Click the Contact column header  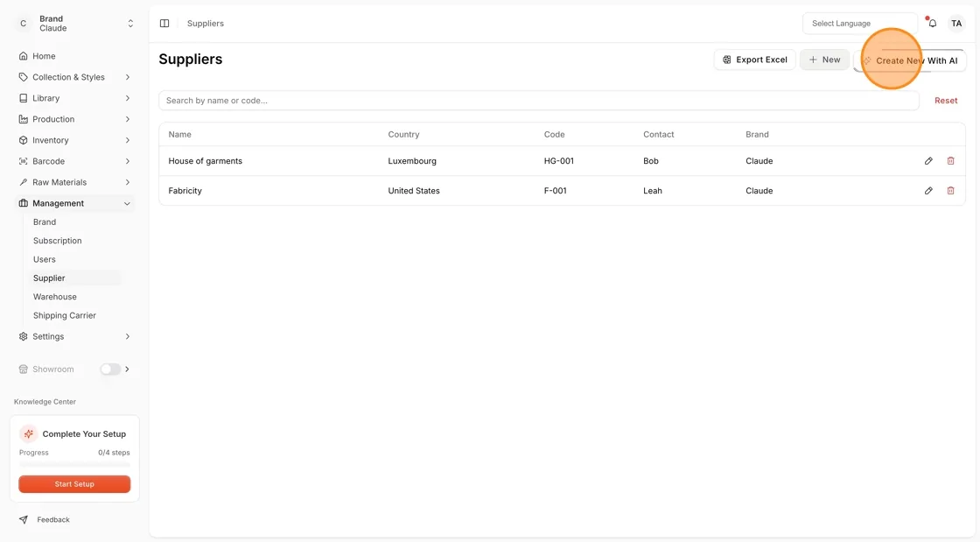pos(658,135)
